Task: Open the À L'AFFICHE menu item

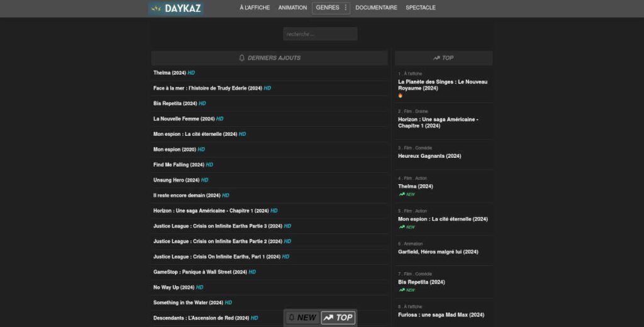Action: tap(255, 8)
